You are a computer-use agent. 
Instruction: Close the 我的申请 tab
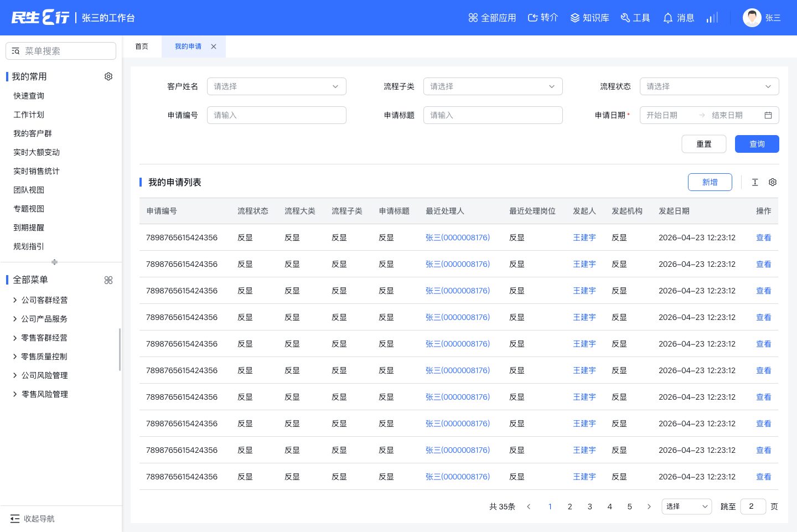click(214, 47)
